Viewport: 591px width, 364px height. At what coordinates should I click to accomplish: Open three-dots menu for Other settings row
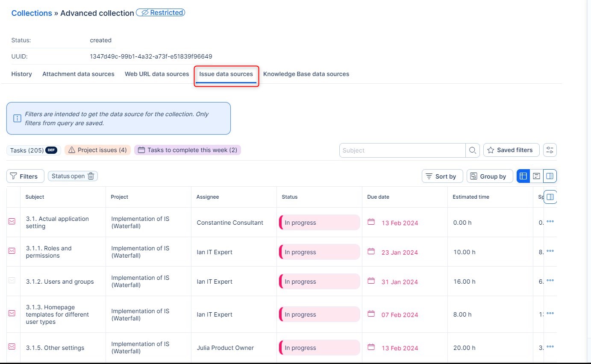550,347
